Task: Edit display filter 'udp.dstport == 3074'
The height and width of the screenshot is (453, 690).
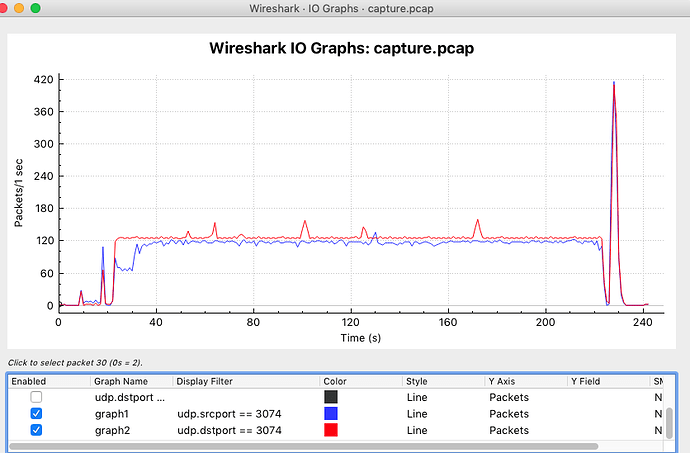Action: [x=229, y=430]
